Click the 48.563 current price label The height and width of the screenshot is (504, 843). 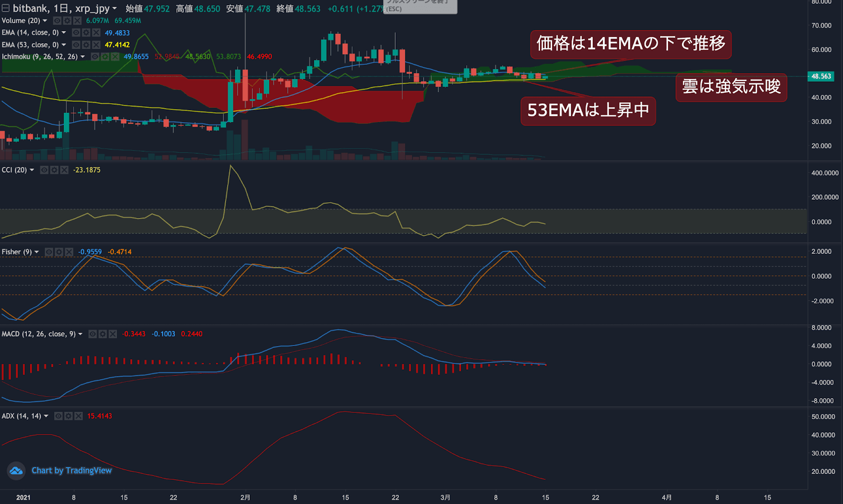point(821,76)
